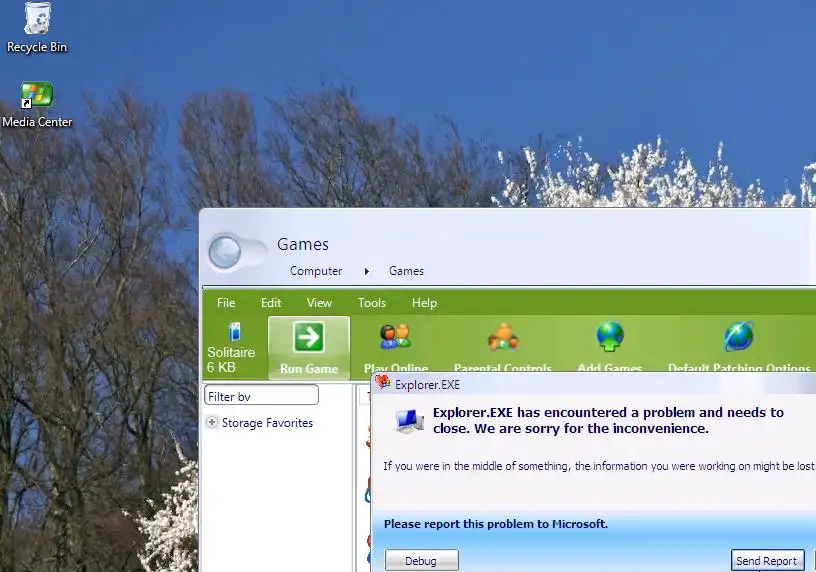Click the Explorer.EXE dialog title text
This screenshot has width=816, height=572.
[x=427, y=385]
